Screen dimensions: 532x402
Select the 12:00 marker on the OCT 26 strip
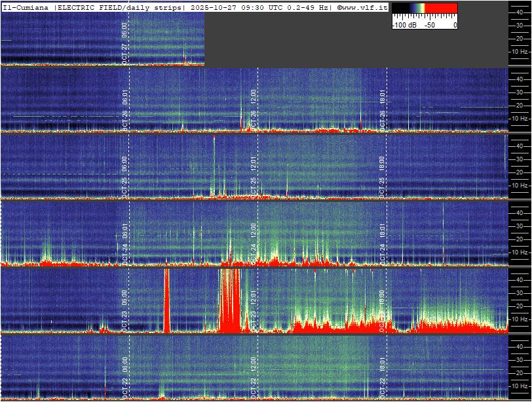[254, 97]
